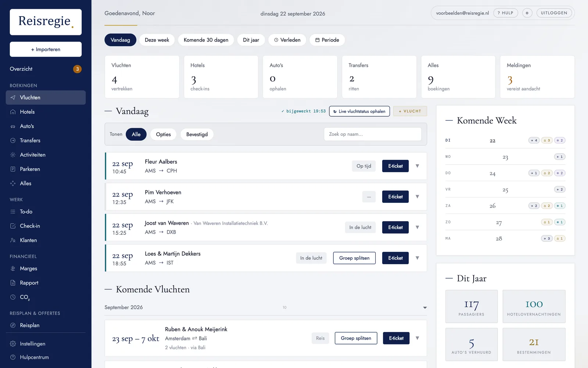588x368 pixels.
Task: Open Reisplan in the sidebar
Action: tap(46, 325)
